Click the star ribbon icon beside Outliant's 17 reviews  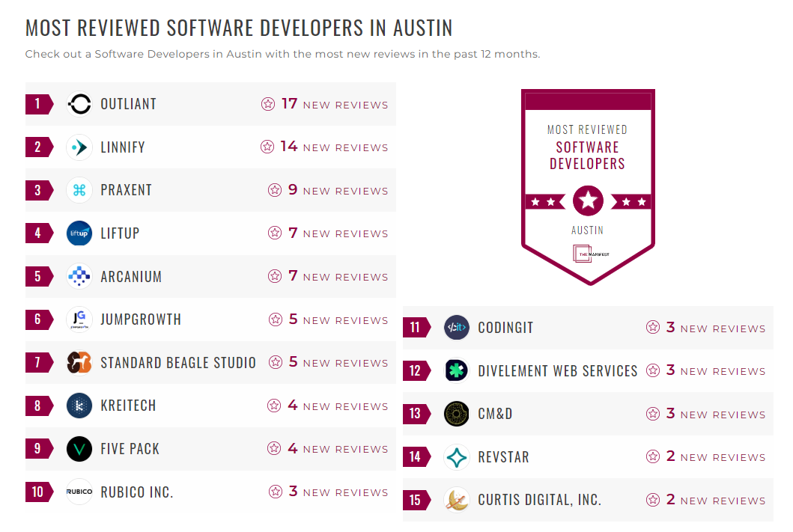tap(268, 104)
